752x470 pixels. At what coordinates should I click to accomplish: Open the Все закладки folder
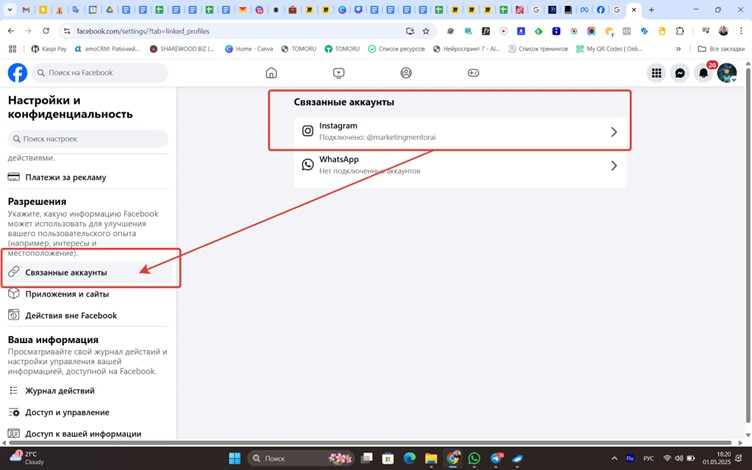coord(721,48)
